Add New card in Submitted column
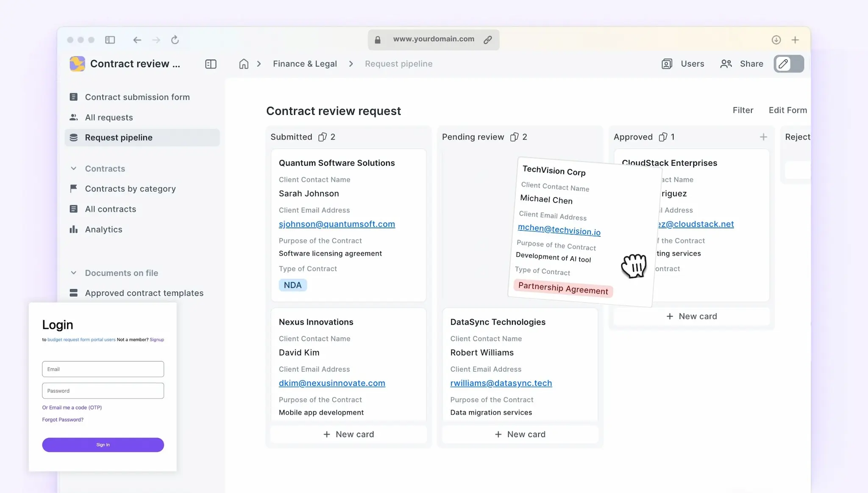The width and height of the screenshot is (868, 493). pyautogui.click(x=348, y=434)
